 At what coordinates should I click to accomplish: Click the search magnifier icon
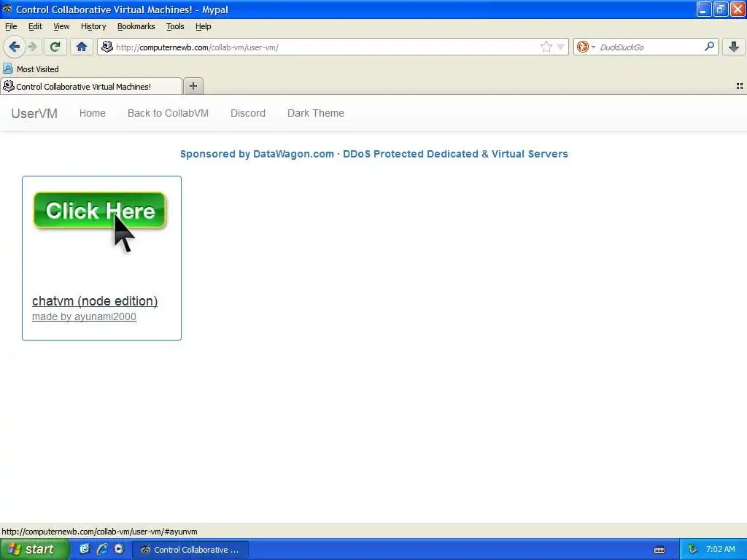pyautogui.click(x=709, y=46)
